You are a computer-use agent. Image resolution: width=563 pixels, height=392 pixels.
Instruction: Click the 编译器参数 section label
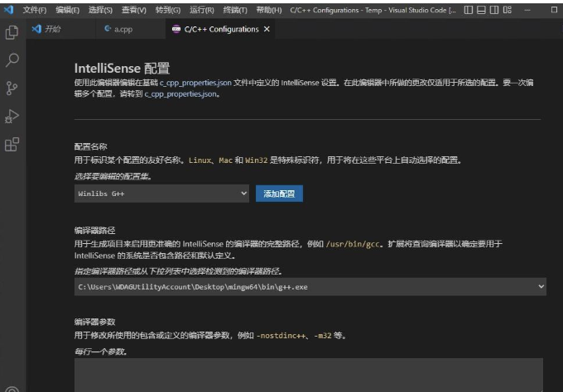click(94, 322)
